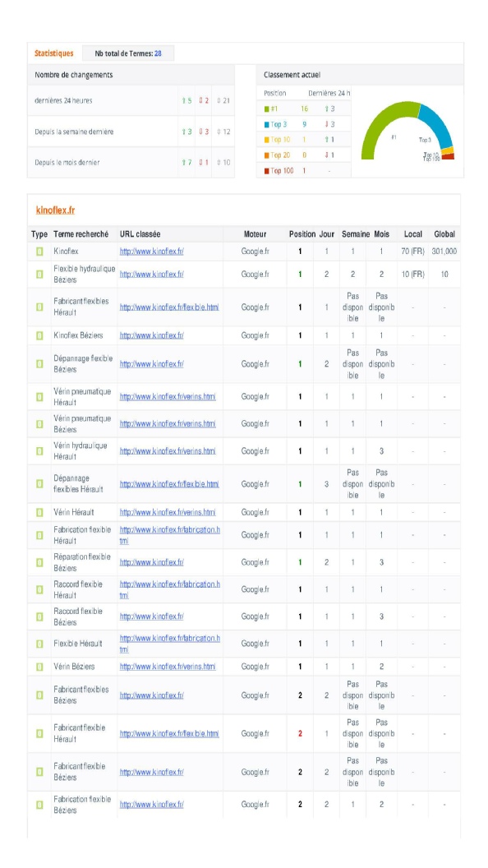Open fabrication.html URL for Flexible Hérault row
488x868 pixels.
coord(170,644)
